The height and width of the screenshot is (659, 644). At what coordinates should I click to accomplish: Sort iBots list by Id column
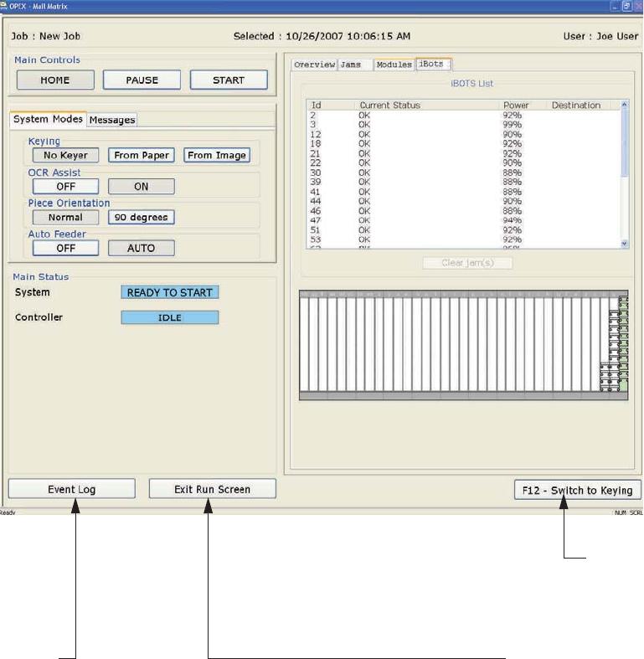[x=331, y=105]
